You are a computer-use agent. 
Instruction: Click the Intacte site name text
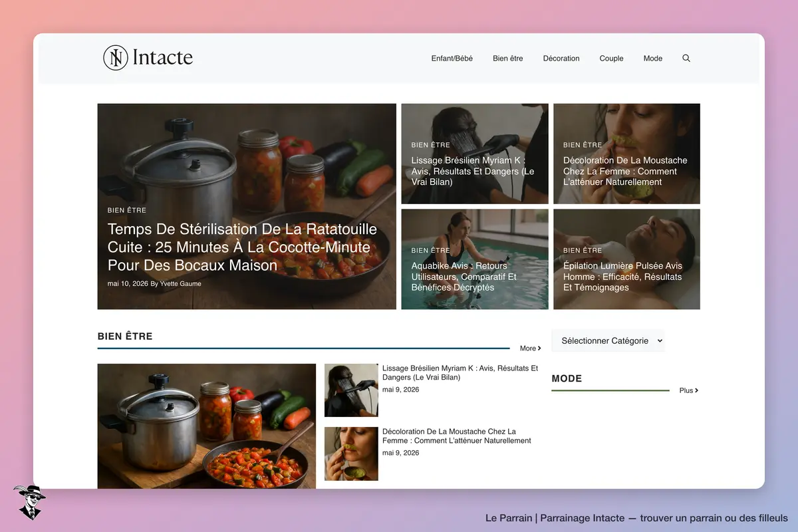[x=163, y=58]
